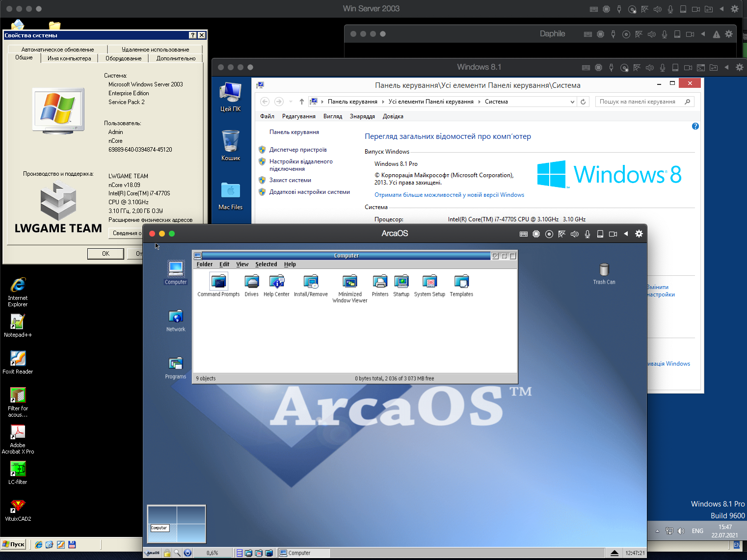This screenshot has height=560, width=747.
Task: Show hidden tray icons in Windows 8.1 taskbar
Action: (x=657, y=531)
